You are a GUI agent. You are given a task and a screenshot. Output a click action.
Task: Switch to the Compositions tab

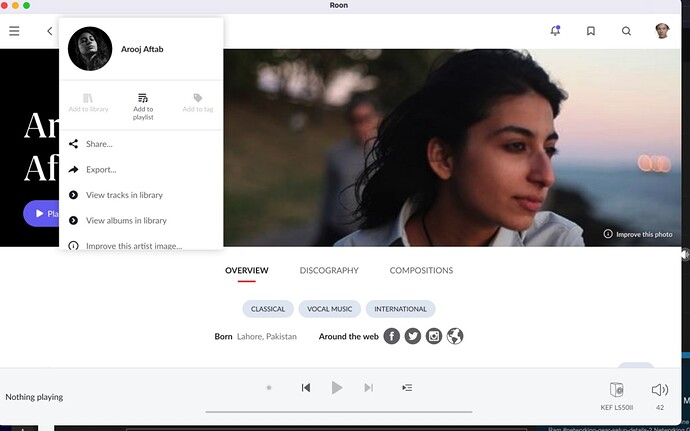[x=421, y=270]
